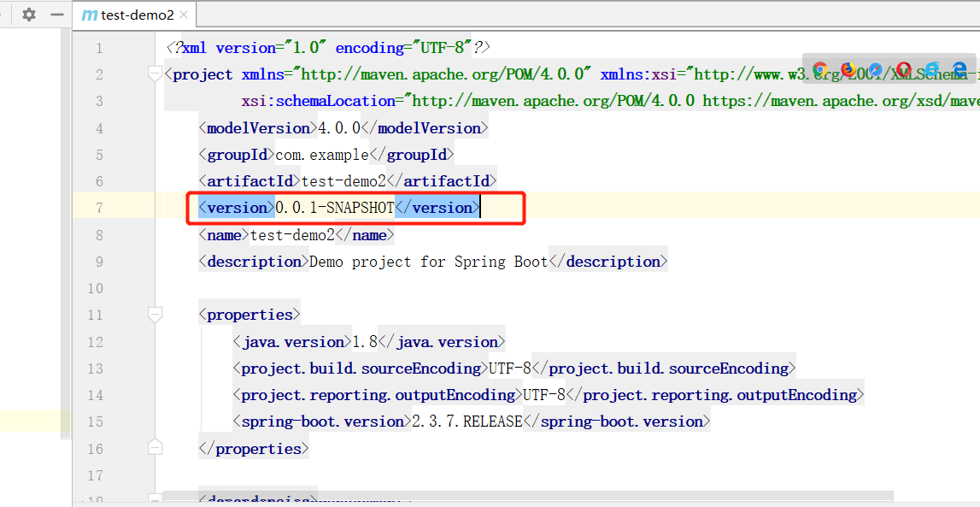Click line number 15 in the gutter
The width and height of the screenshot is (980, 507).
(x=96, y=422)
